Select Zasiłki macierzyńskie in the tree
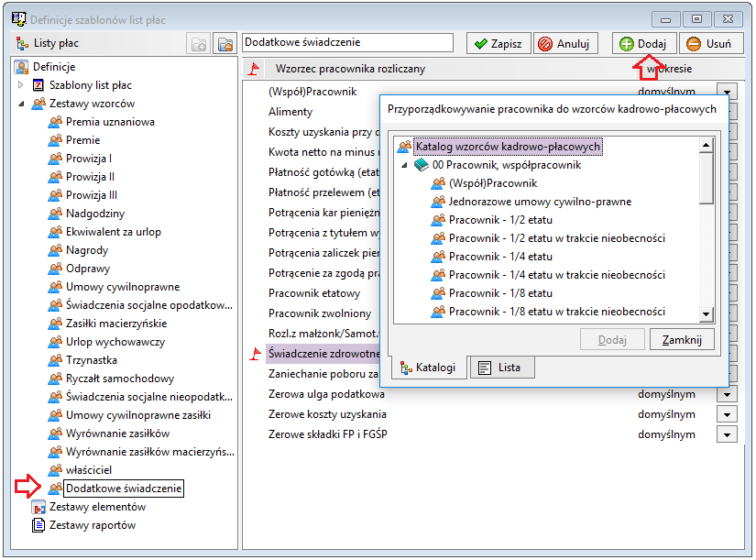This screenshot has height=560, width=756. 116,324
